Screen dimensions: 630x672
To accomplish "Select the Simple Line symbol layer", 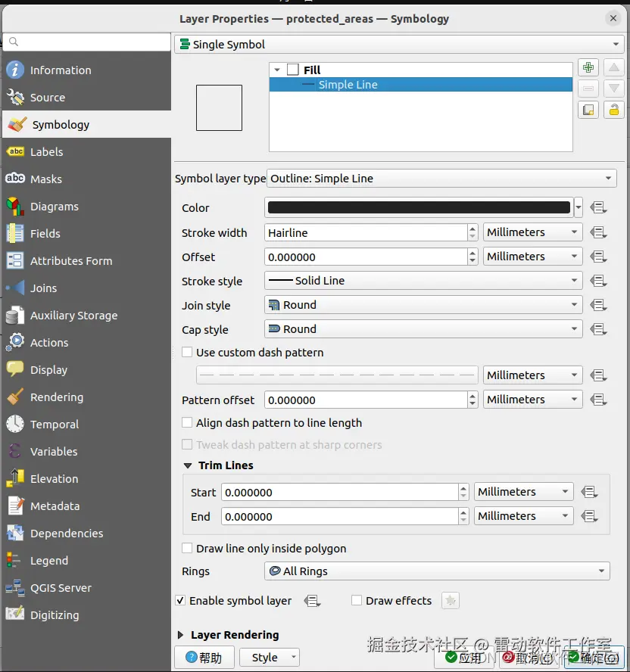I will coord(421,85).
